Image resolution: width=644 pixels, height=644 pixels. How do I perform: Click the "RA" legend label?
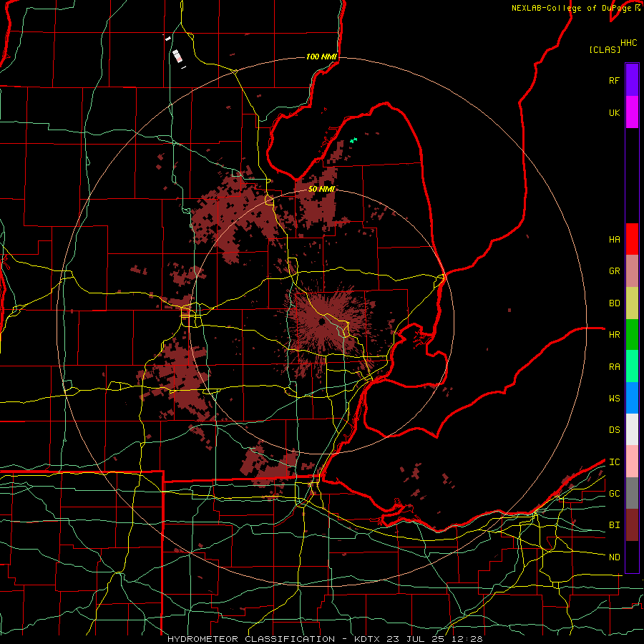click(x=614, y=367)
